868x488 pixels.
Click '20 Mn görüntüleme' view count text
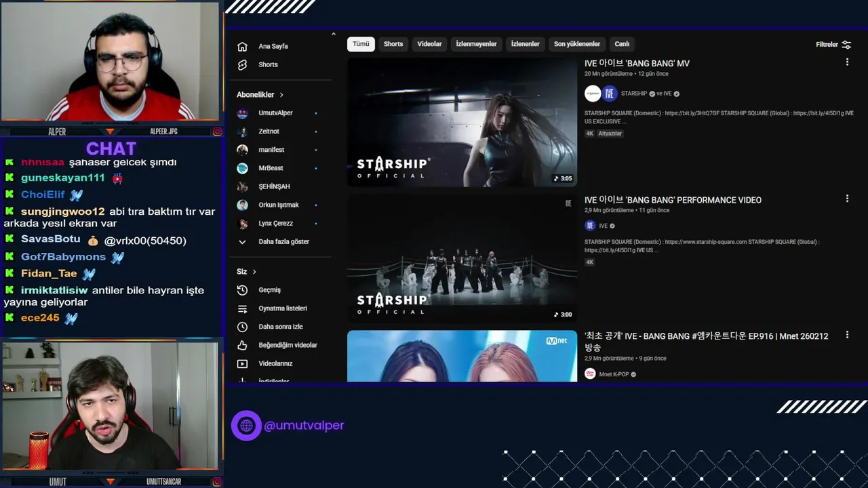tap(608, 74)
